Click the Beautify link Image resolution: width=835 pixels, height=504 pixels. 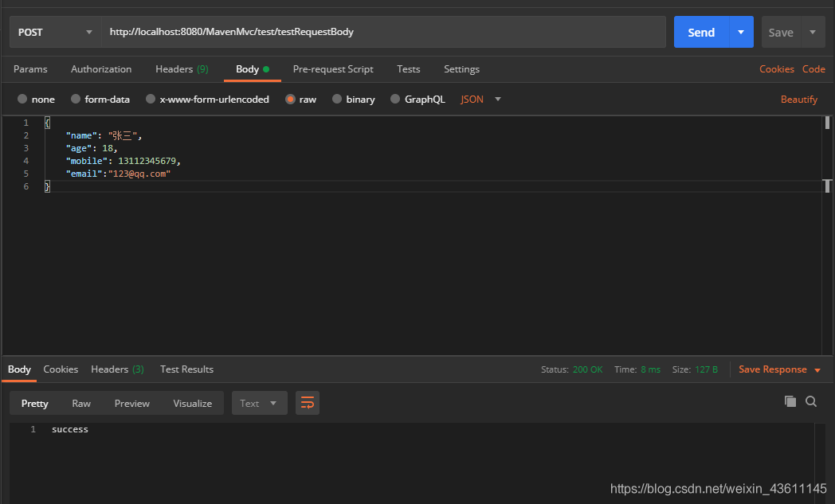(x=798, y=100)
